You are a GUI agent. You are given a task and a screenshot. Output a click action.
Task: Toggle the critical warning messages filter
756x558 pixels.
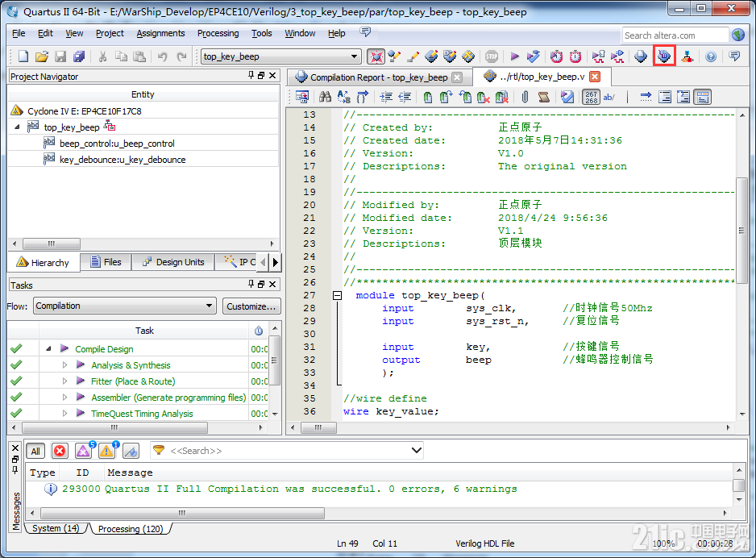click(x=83, y=451)
